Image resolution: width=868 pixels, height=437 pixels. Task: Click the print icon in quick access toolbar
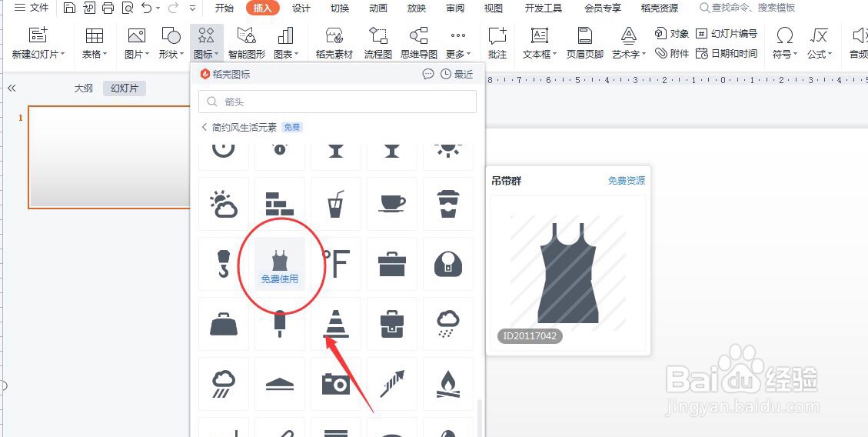click(x=108, y=8)
